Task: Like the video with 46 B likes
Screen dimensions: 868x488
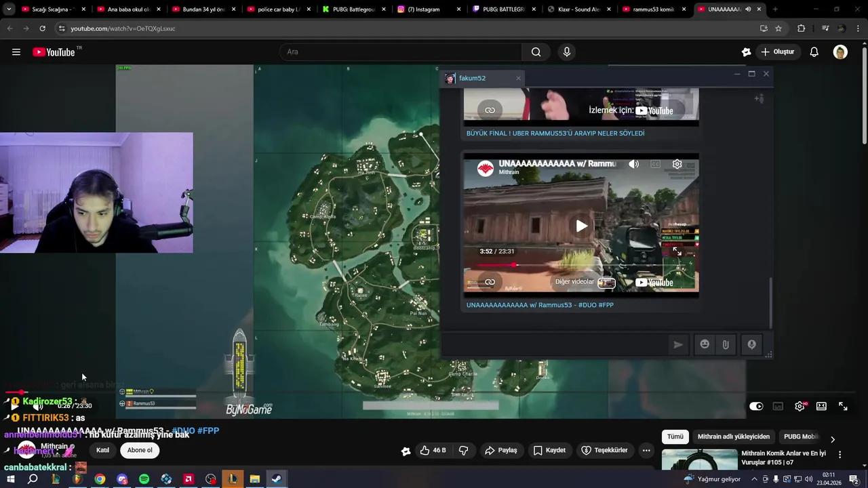Action: 433,450
